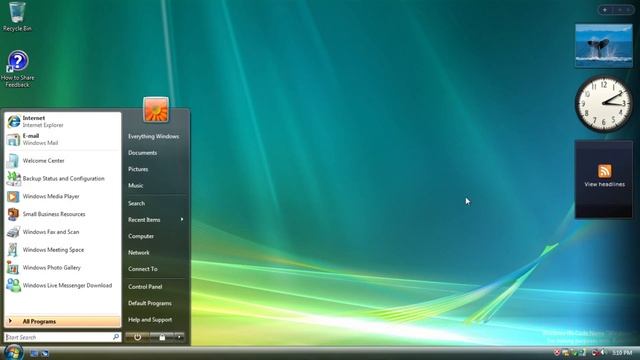The height and width of the screenshot is (360, 640).
Task: Open Control Panel from Start menu
Action: [x=145, y=287]
